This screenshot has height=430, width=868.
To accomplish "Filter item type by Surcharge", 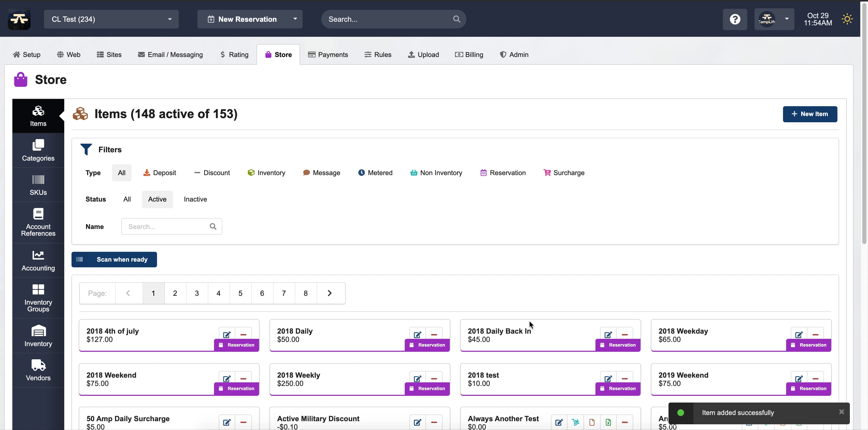I will tap(564, 173).
